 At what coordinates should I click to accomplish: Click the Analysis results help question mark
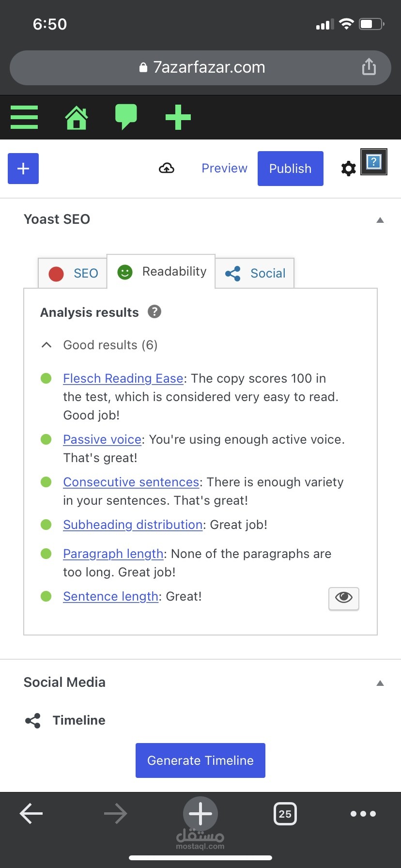click(154, 311)
